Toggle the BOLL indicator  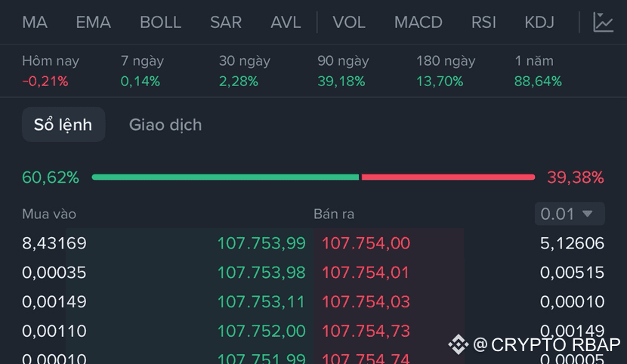click(x=160, y=22)
